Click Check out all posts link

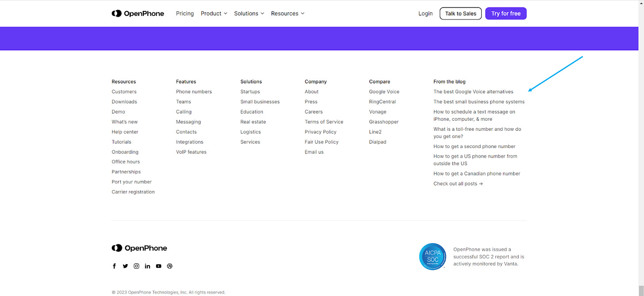458,184
